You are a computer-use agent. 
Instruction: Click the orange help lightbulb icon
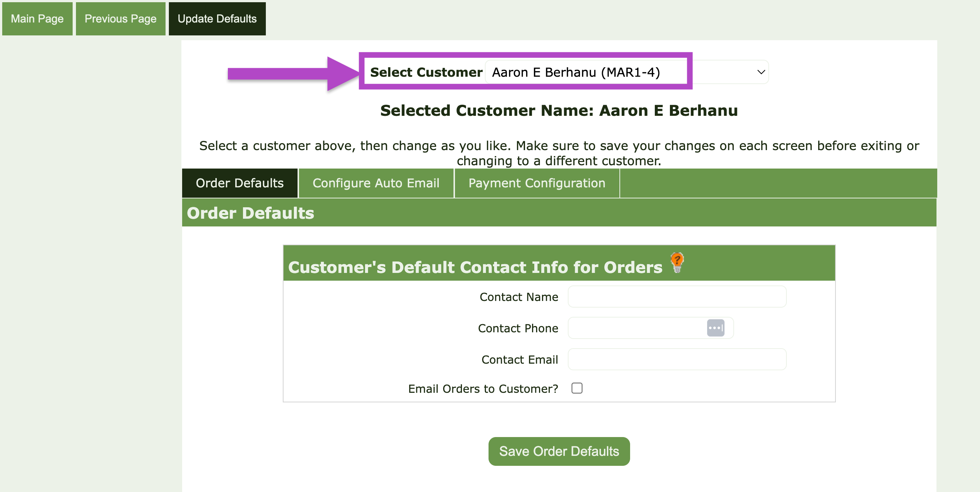pos(677,263)
